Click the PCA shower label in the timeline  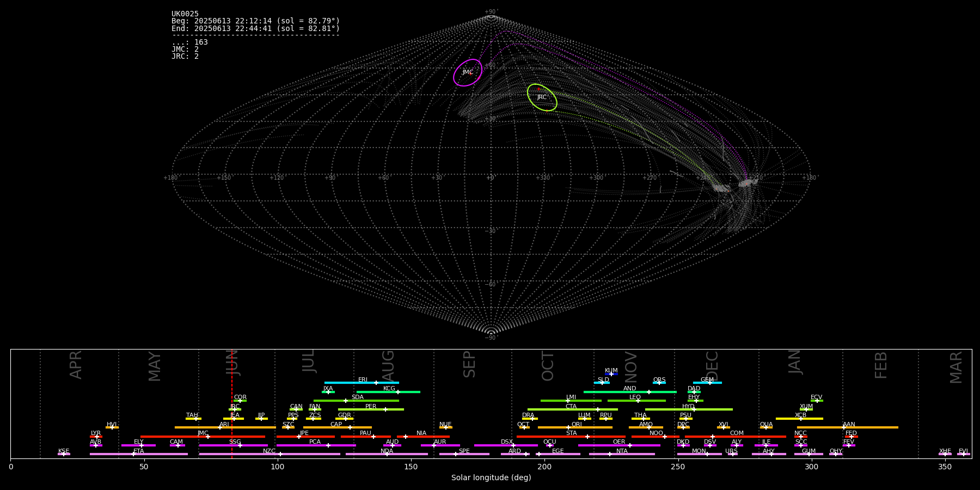click(x=315, y=442)
